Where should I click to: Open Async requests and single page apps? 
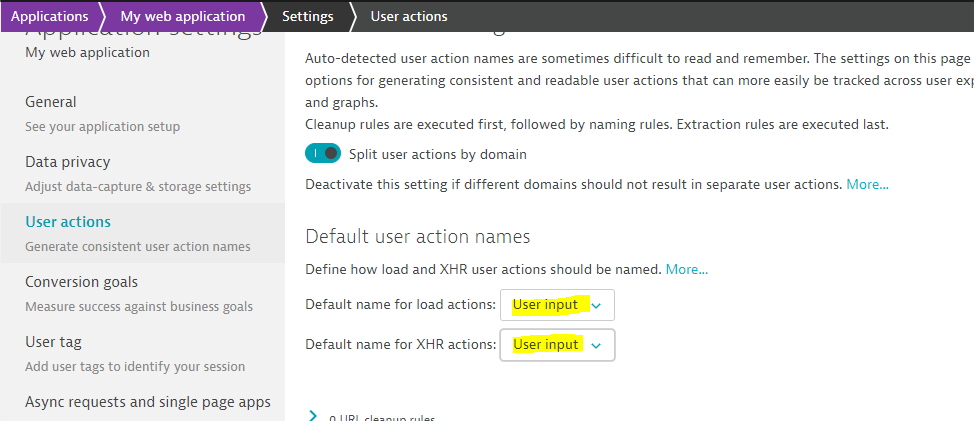[x=147, y=402]
